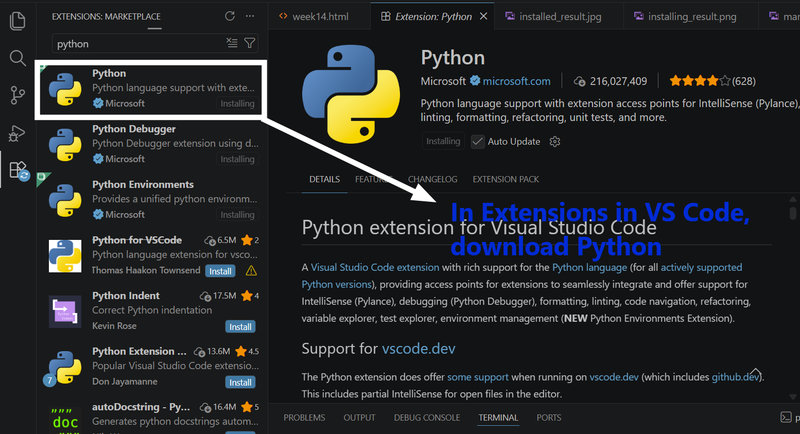Open the DEBUG CONSOLE panel tab
Screen dimensions: 800x434
[x=427, y=418]
